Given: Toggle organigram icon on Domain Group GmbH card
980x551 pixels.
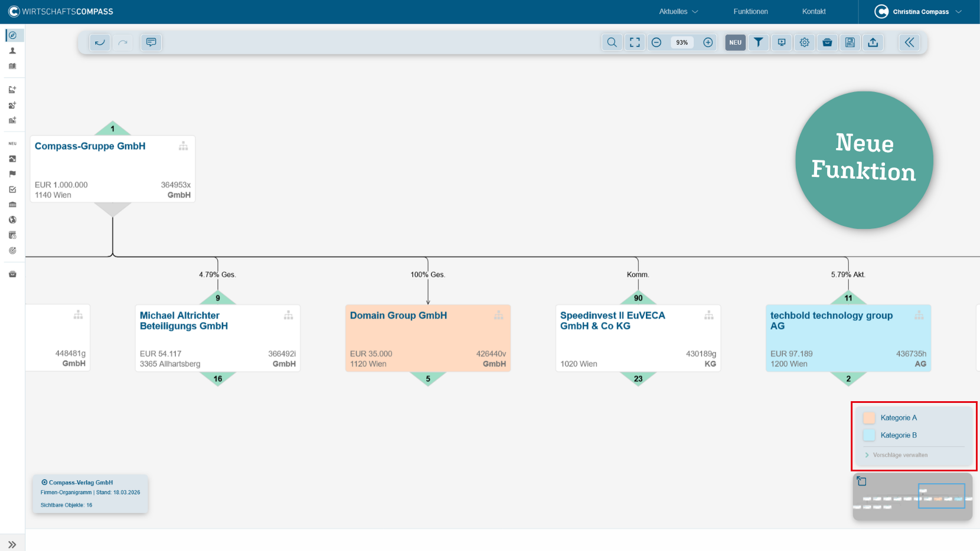Looking at the screenshot, I should (x=499, y=316).
